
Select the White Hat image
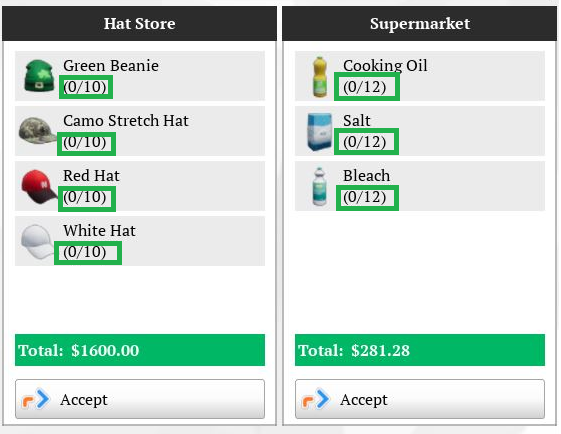[x=37, y=242]
